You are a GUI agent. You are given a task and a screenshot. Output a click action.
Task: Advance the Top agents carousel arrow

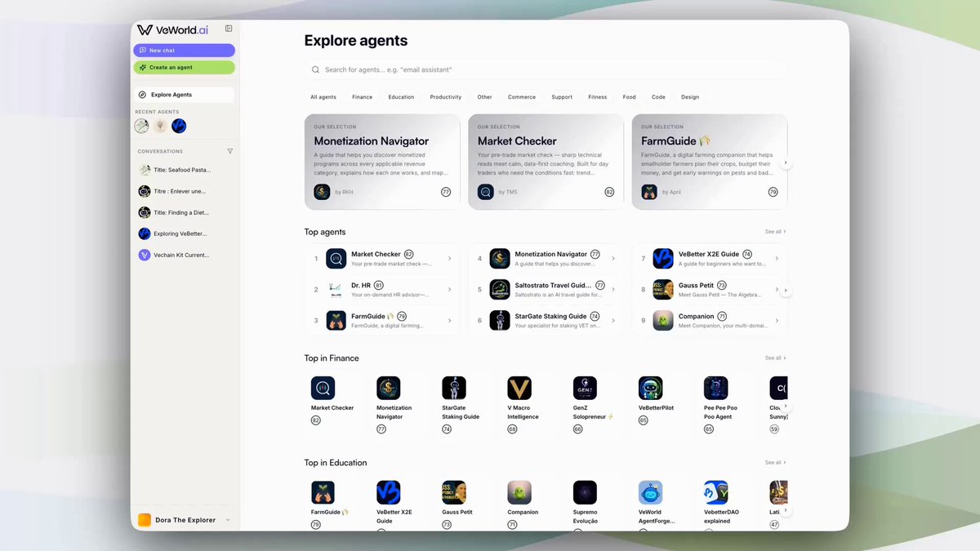pyautogui.click(x=786, y=290)
